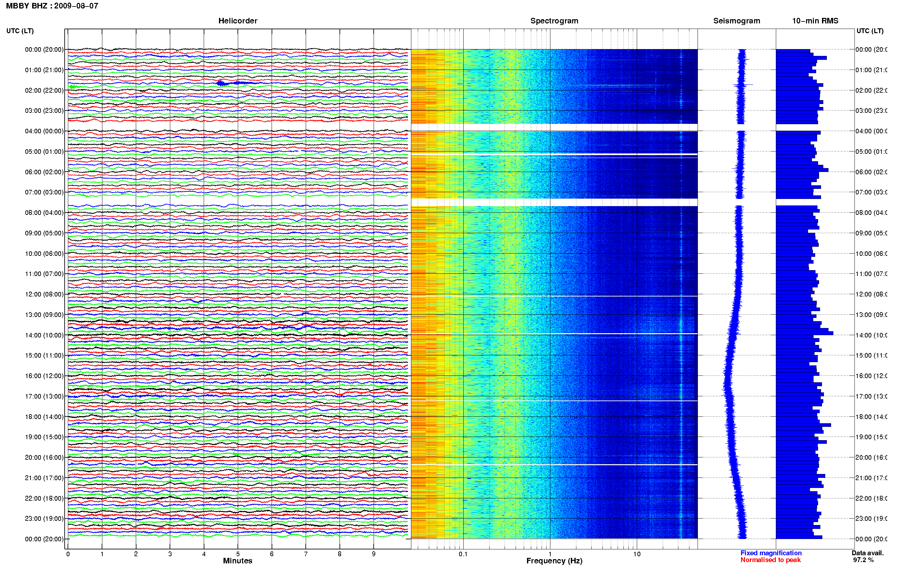Click the left time label '01:00 (21:00)'
924x578 pixels.
44,70
